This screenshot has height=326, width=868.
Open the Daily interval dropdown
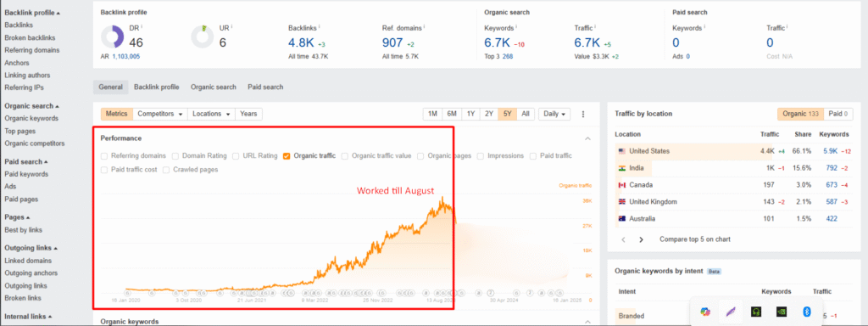[x=554, y=114]
